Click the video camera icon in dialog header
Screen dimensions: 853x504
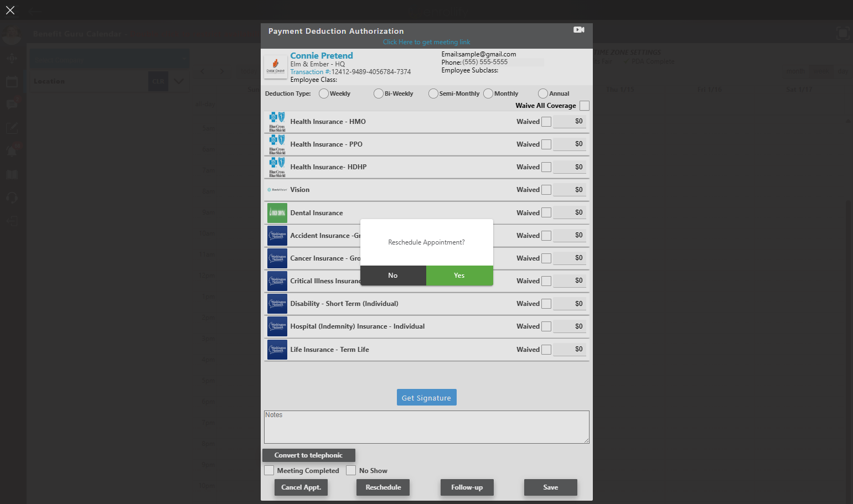(x=578, y=30)
